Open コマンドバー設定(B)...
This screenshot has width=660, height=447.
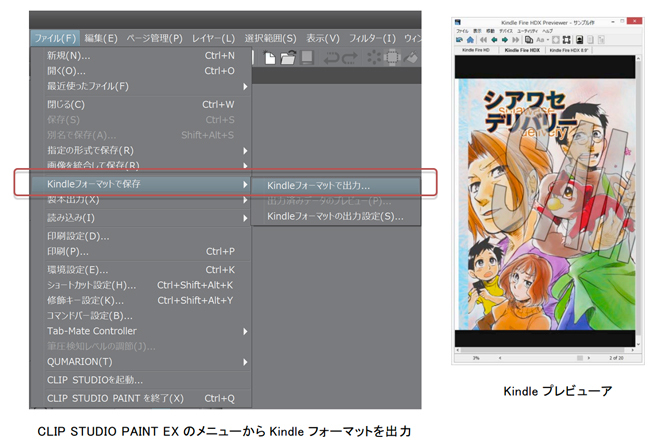141,316
